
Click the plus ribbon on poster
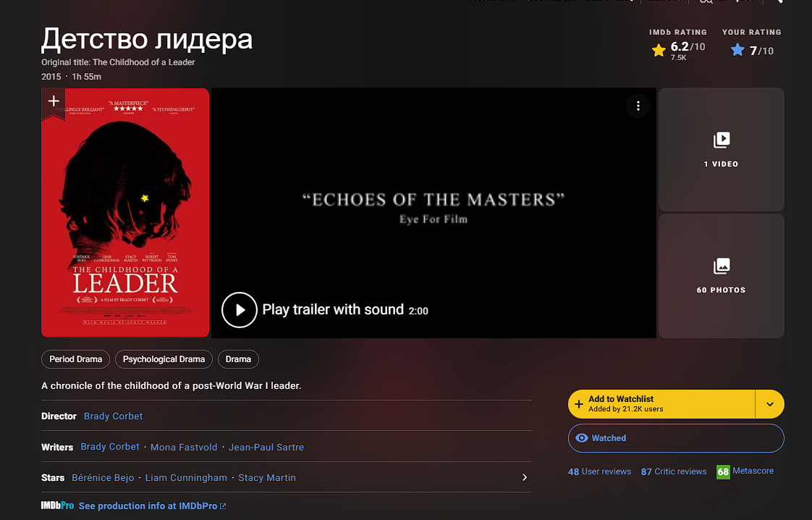click(x=54, y=103)
